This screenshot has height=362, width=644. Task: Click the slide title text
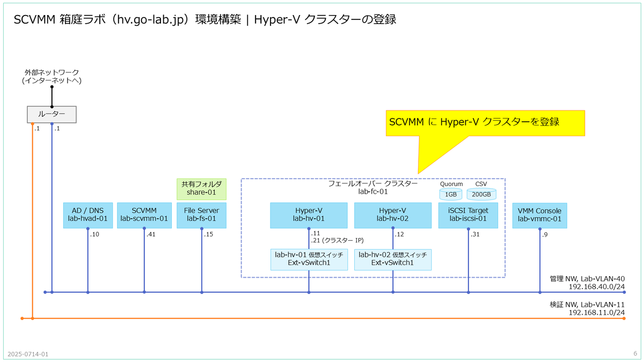pyautogui.click(x=205, y=19)
